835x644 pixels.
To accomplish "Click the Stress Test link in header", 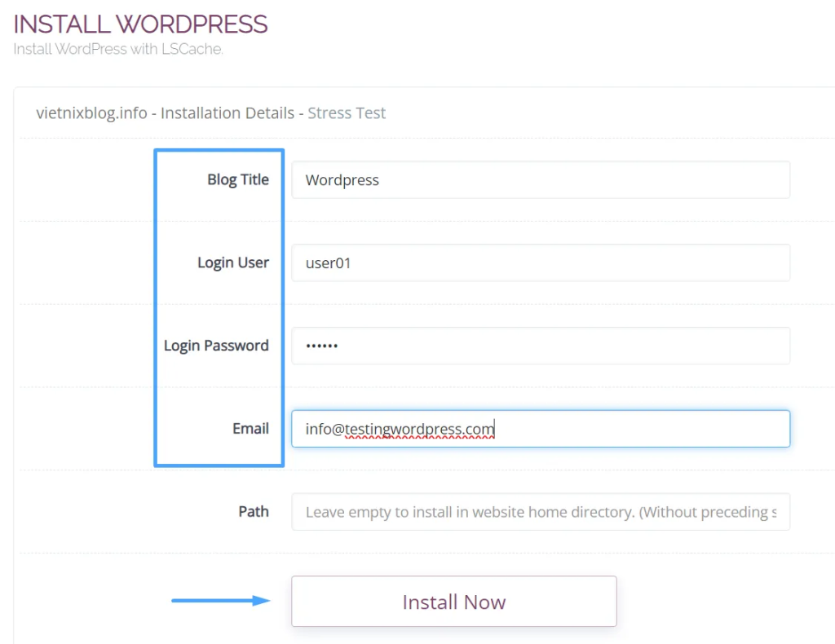I will [347, 113].
